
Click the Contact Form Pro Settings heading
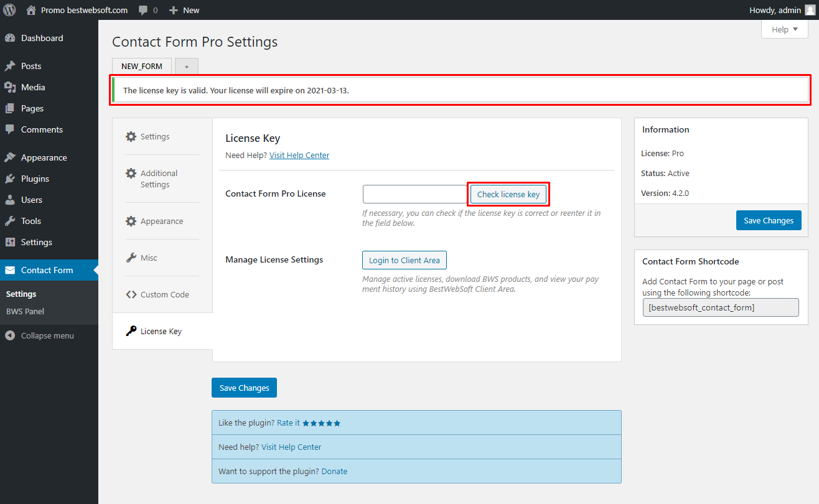pyautogui.click(x=195, y=42)
